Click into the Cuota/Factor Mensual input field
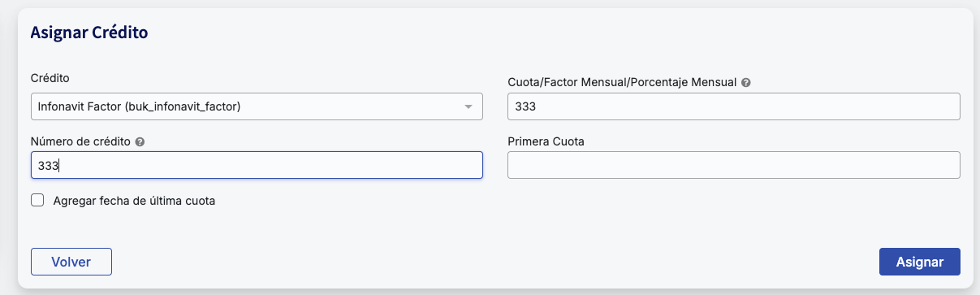980x295 pixels. [x=734, y=106]
